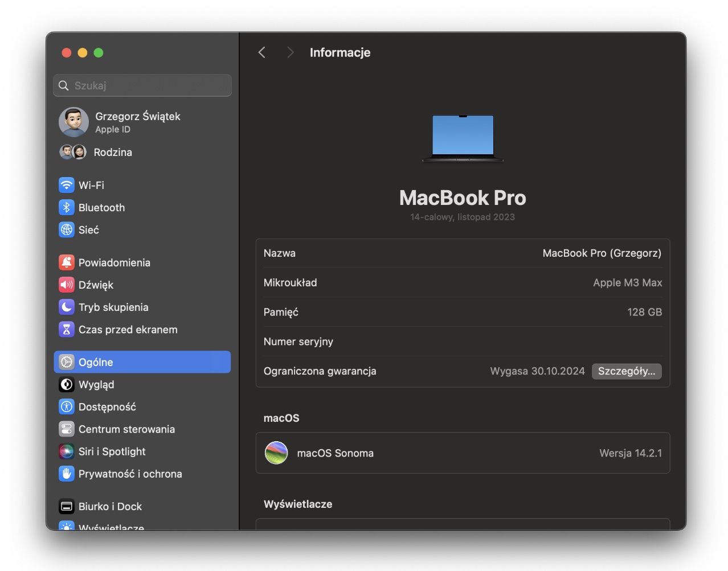This screenshot has height=571, width=728.
Task: Click the Numer seryjny row label
Action: click(x=298, y=342)
